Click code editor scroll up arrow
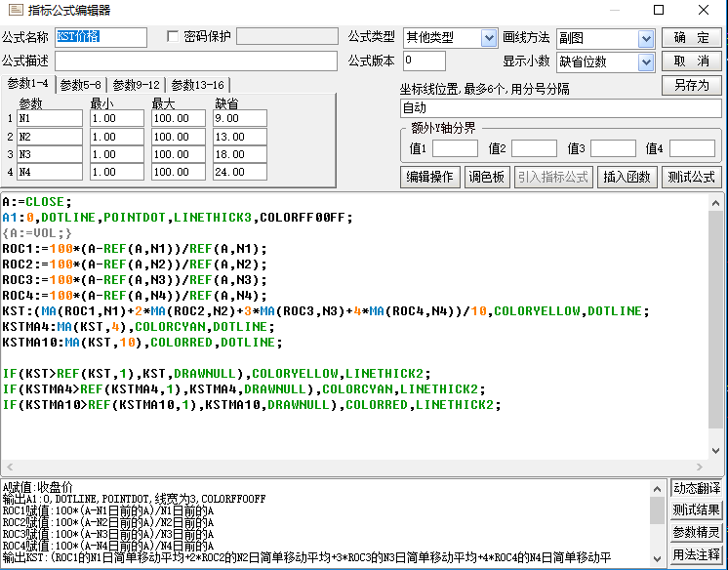Viewport: 728px width, 570px height. (715, 203)
